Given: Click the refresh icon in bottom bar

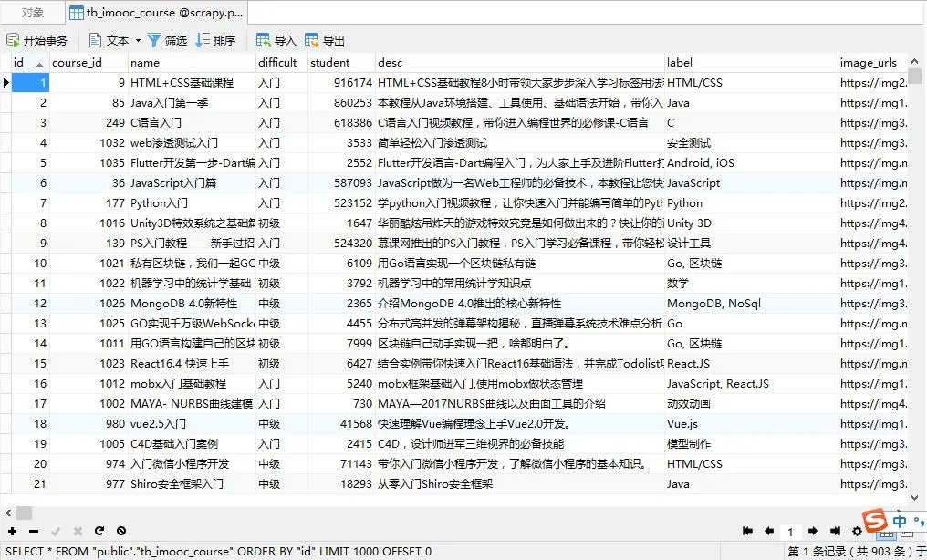Looking at the screenshot, I should pos(99,531).
